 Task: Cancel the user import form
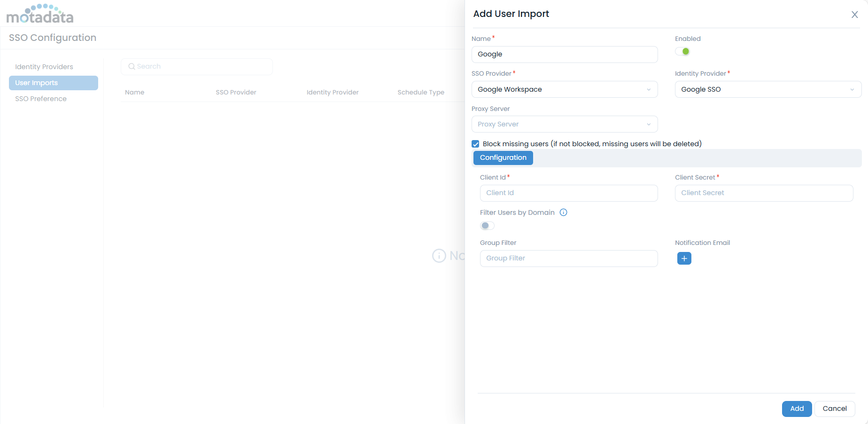tap(834, 408)
